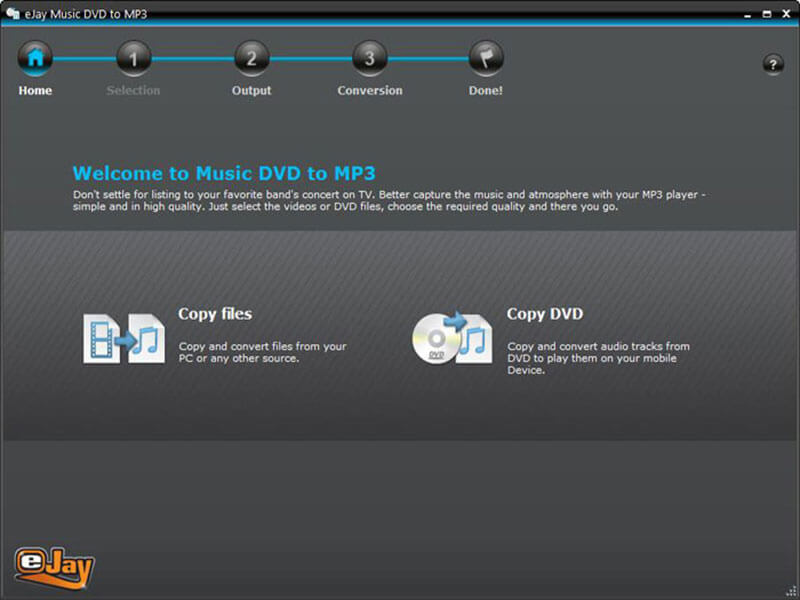Go to step 2 Output circle
This screenshot has height=600, width=800.
point(252,58)
